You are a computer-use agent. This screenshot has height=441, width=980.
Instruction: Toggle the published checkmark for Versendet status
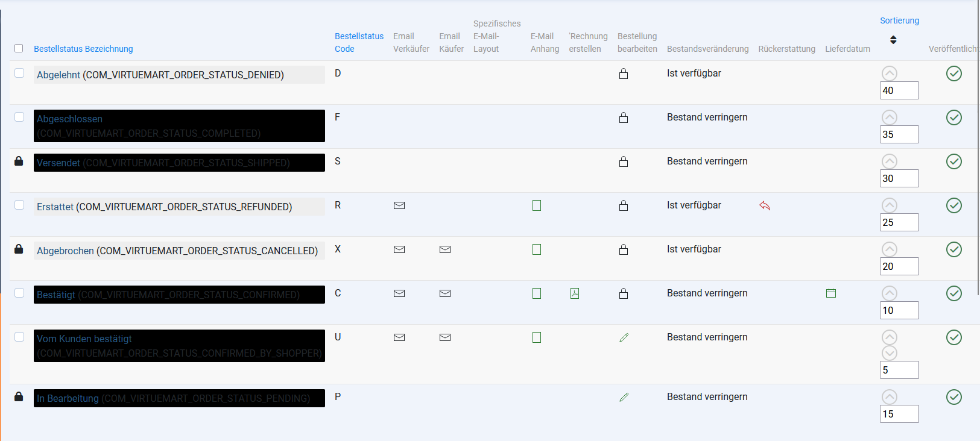[x=954, y=161]
